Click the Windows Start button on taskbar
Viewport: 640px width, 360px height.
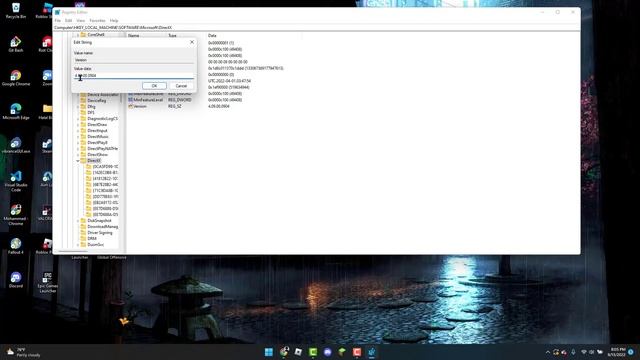269,352
